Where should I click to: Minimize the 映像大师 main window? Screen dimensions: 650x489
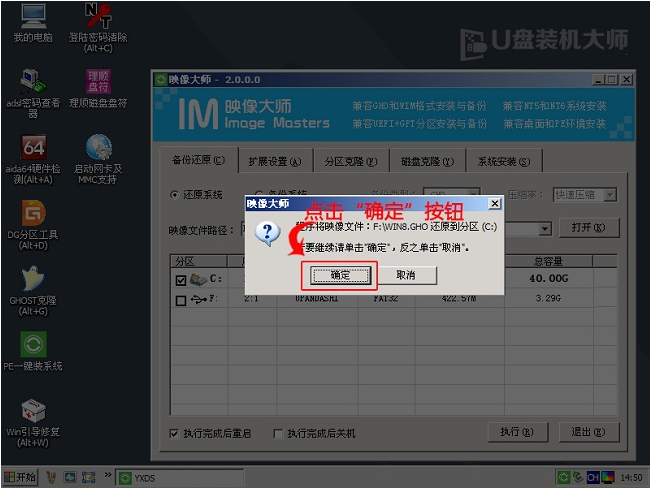click(x=598, y=80)
